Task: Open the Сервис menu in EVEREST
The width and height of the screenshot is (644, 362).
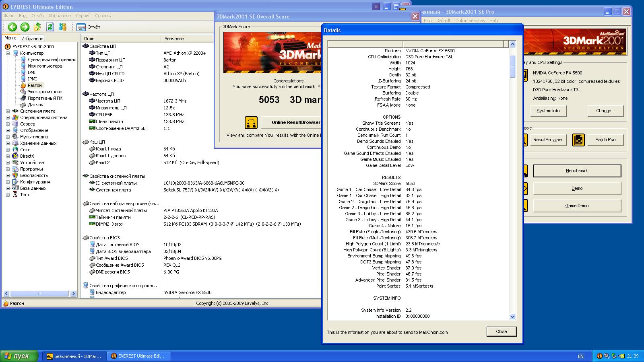Action: click(83, 16)
